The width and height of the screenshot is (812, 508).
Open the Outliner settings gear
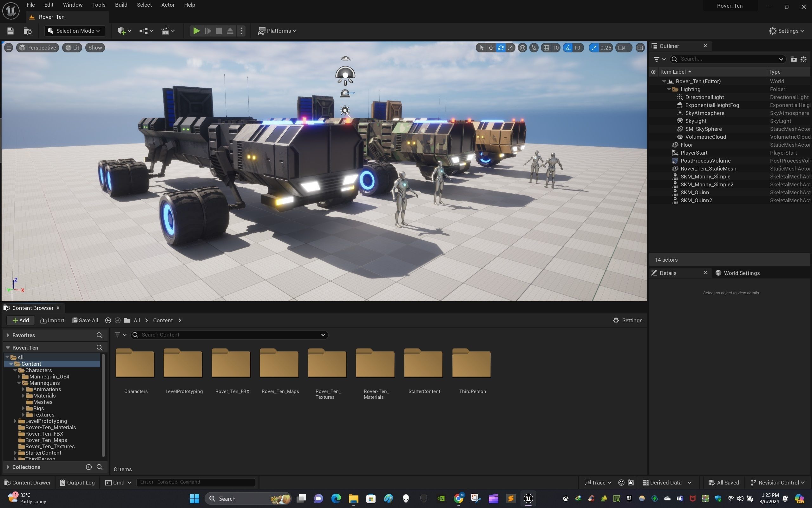(x=803, y=59)
